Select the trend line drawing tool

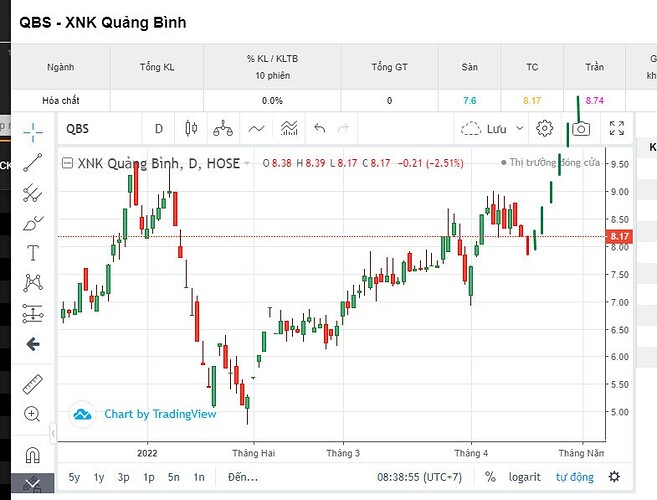tap(33, 161)
